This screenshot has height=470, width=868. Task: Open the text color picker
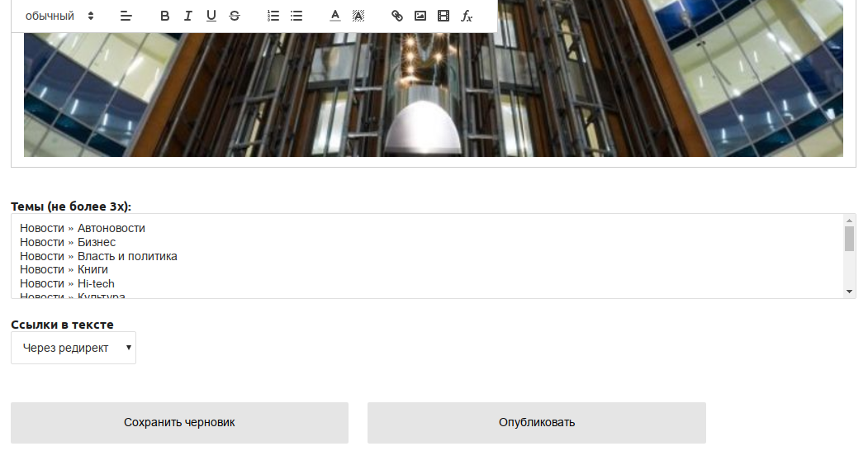click(x=335, y=16)
